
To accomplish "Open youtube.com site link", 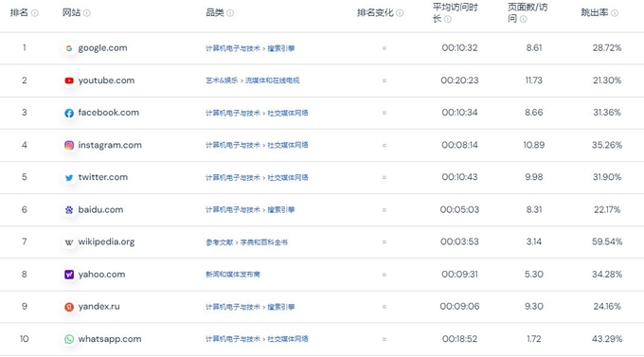I will 106,80.
